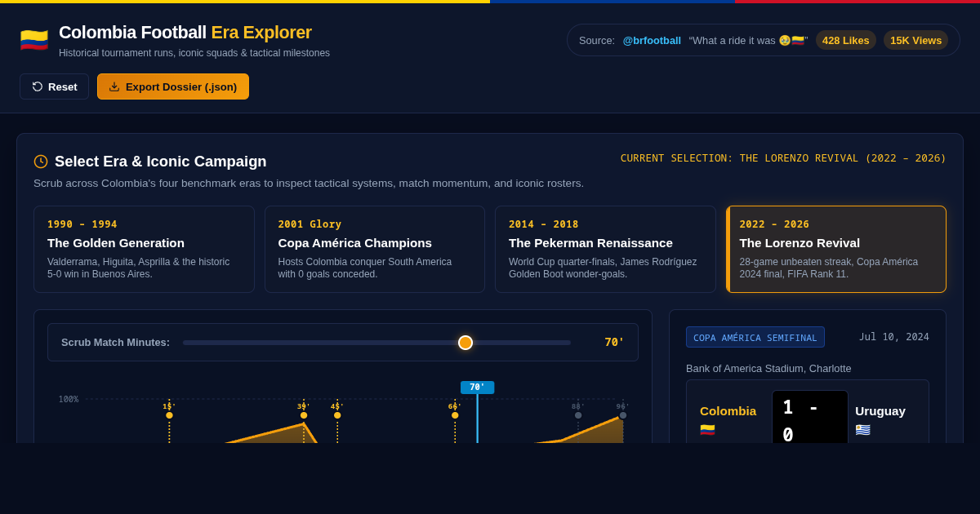Image resolution: width=980 pixels, height=514 pixels.
Task: Click the Colombia team name in scorecard
Action: pos(728,410)
